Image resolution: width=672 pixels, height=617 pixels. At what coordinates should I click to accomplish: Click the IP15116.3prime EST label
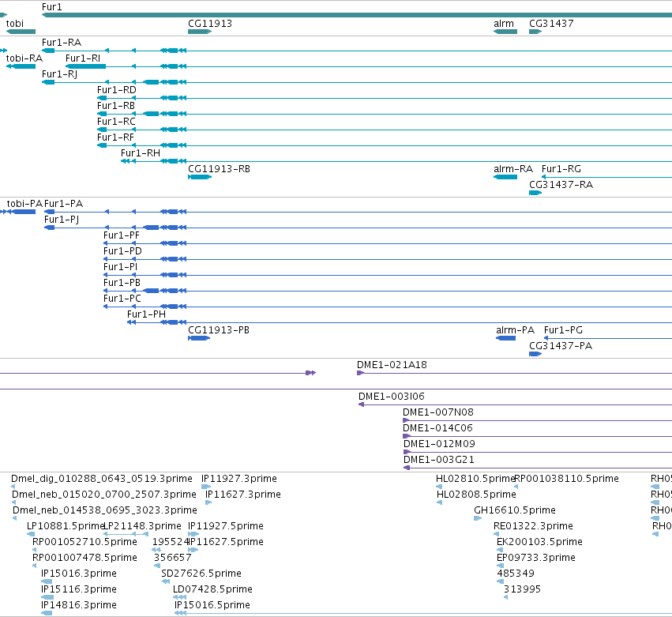[79, 590]
